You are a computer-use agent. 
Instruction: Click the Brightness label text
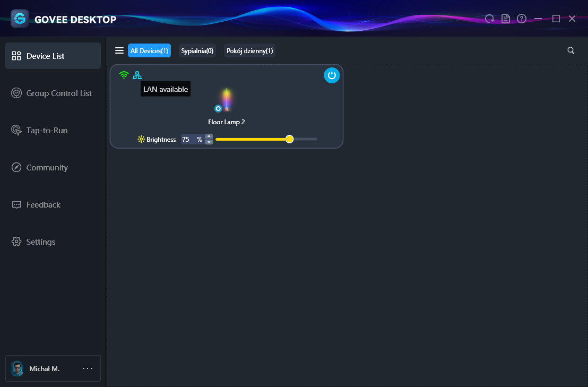[161, 140]
